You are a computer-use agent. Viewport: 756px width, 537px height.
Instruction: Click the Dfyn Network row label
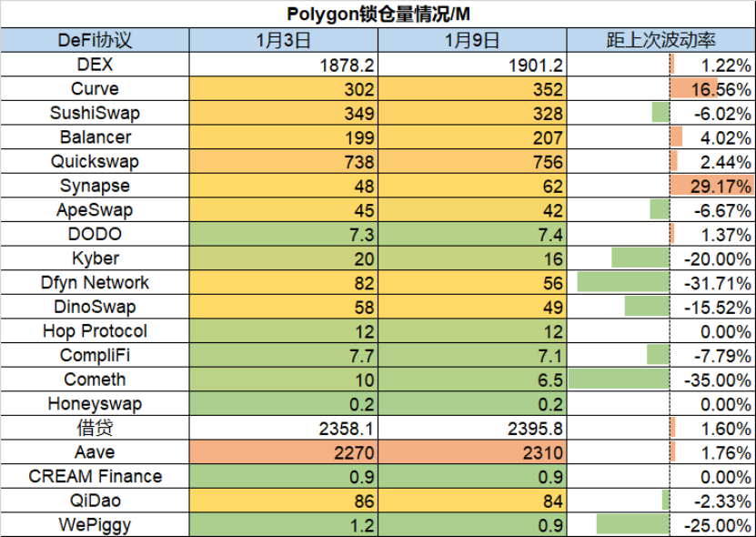click(95, 283)
